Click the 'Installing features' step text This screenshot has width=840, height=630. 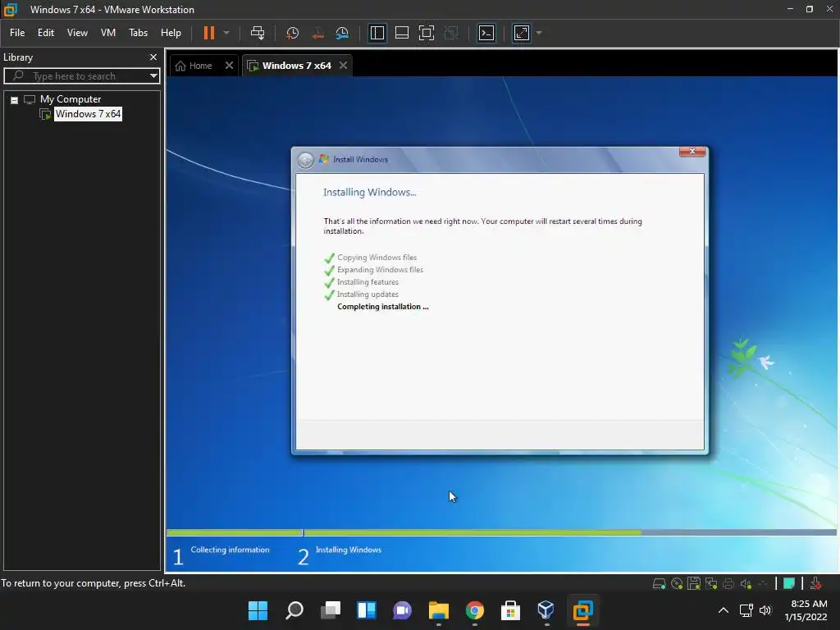pyautogui.click(x=367, y=282)
